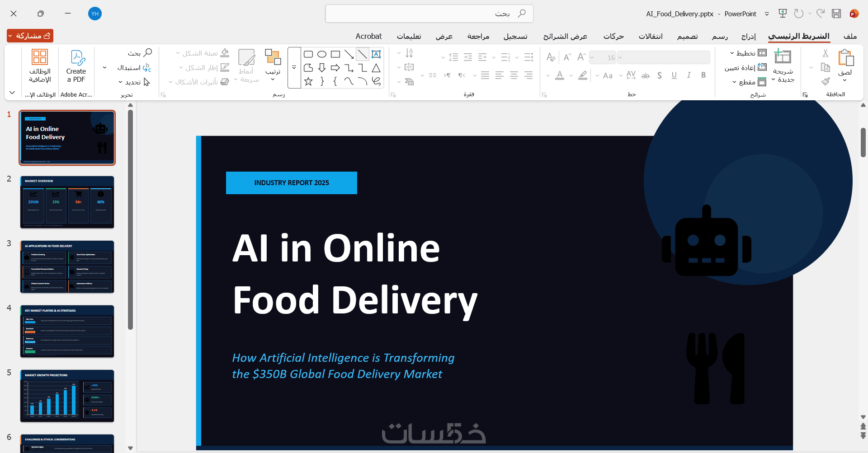Open the Paste (لصق) options arrow
Viewport: 868px width, 453px height.
[844, 80]
